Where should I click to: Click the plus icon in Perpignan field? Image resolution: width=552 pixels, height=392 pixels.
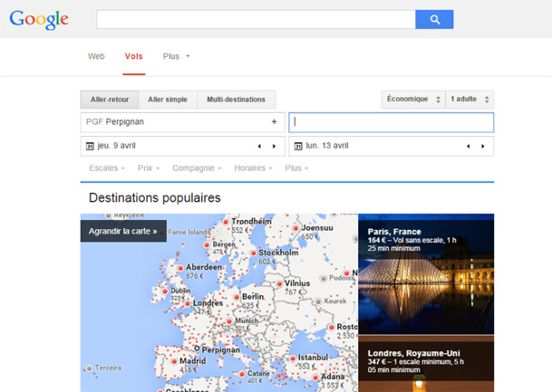click(275, 121)
